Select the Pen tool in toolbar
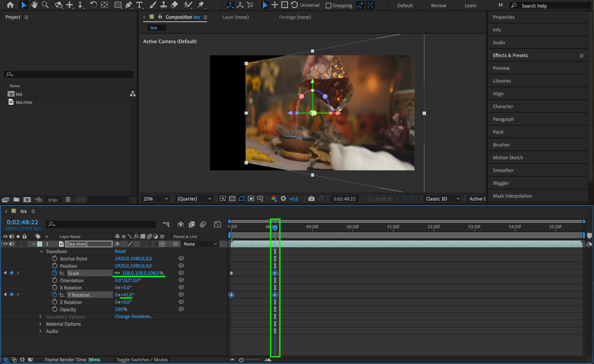 pyautogui.click(x=128, y=5)
